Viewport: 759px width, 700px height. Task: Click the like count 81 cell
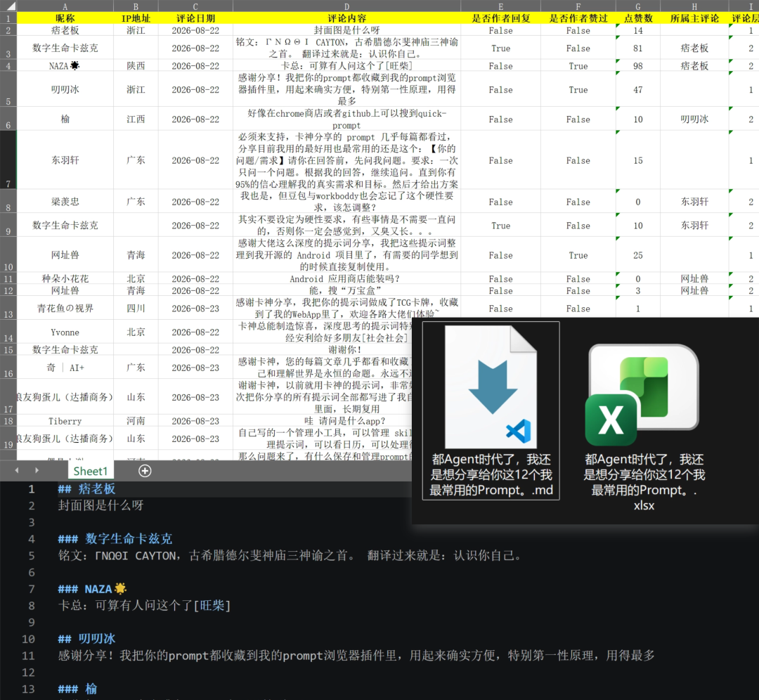638,48
